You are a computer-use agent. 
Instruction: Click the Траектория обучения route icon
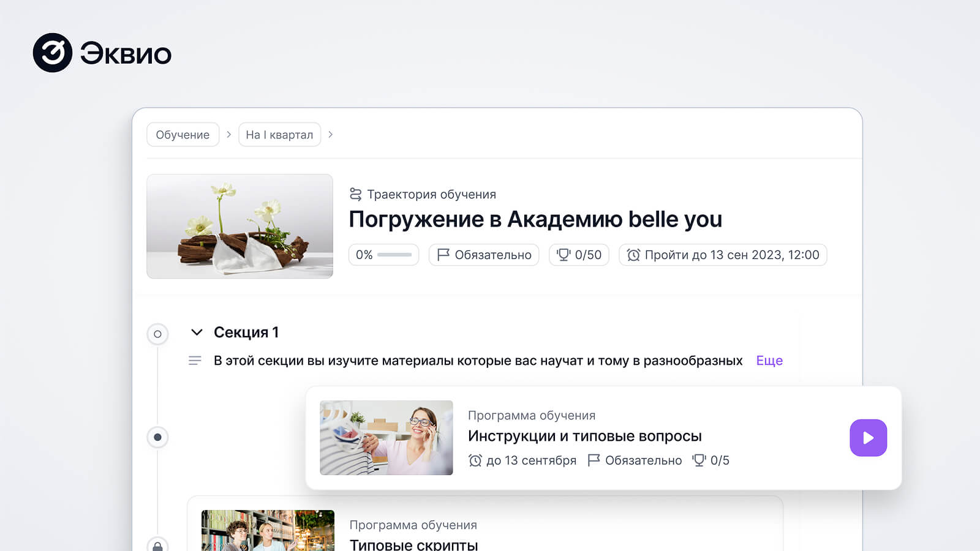point(355,194)
